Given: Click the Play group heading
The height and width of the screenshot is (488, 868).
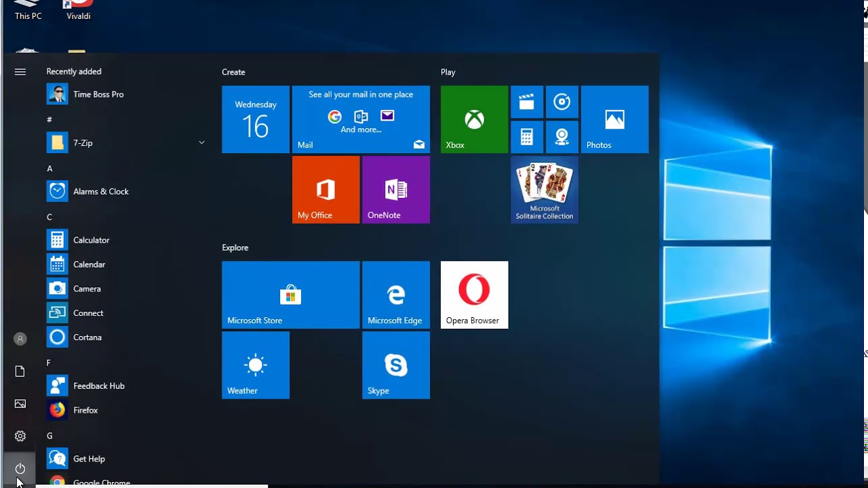Looking at the screenshot, I should pos(448,72).
